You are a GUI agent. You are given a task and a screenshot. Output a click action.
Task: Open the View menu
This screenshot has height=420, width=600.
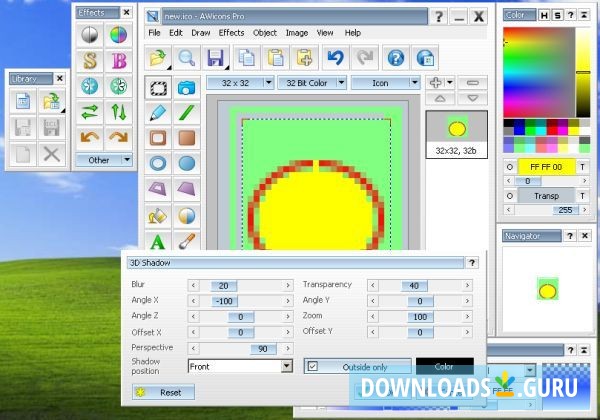tap(325, 33)
